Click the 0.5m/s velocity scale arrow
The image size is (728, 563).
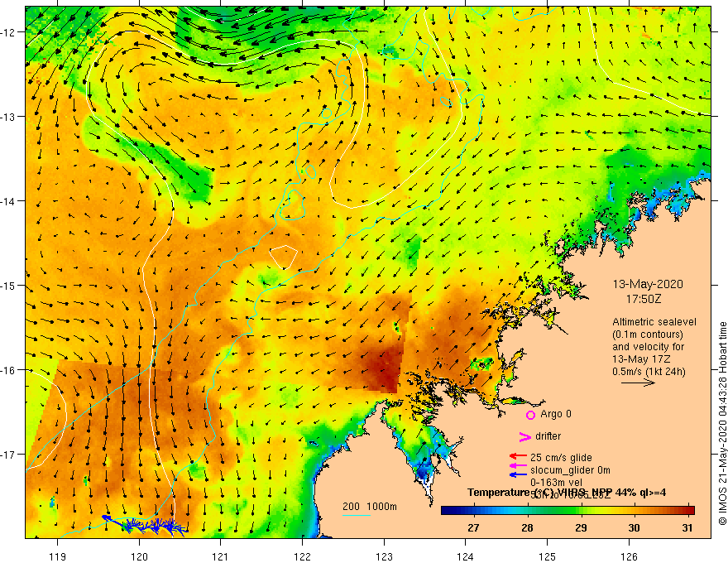(639, 383)
